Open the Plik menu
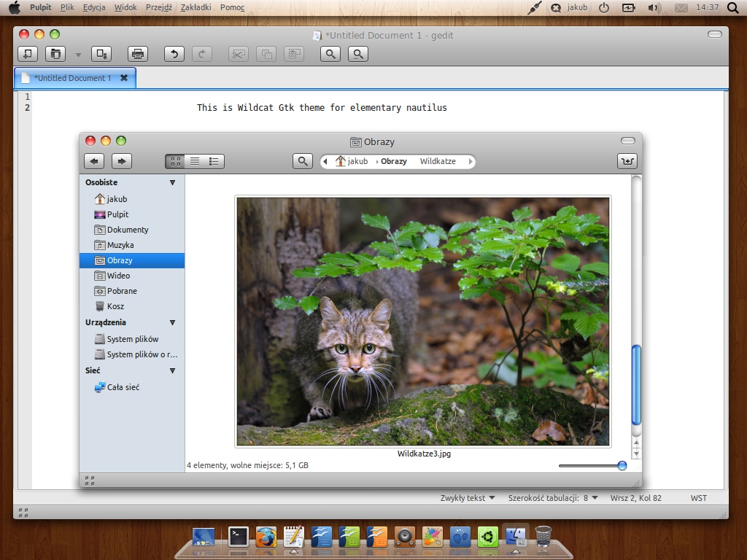The width and height of the screenshot is (747, 560). tap(67, 7)
